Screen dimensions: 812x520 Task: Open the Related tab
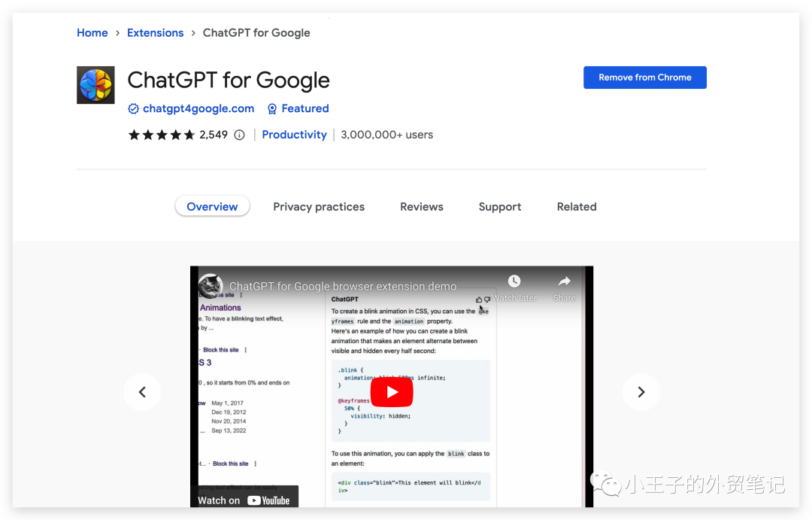point(577,206)
